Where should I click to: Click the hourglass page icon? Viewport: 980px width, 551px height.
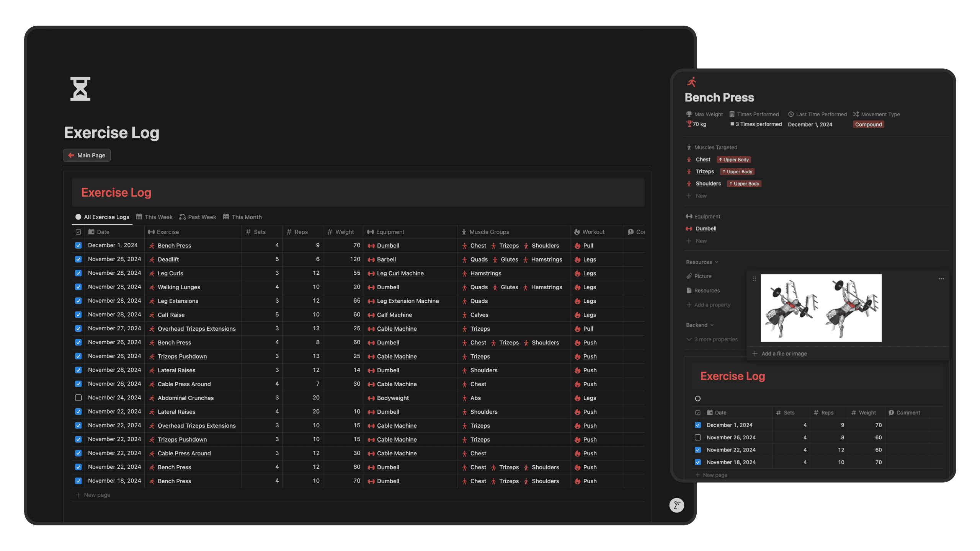click(x=80, y=89)
